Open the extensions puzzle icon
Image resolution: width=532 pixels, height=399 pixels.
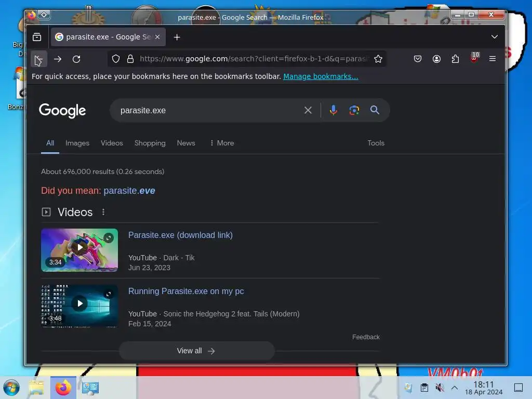pyautogui.click(x=455, y=59)
